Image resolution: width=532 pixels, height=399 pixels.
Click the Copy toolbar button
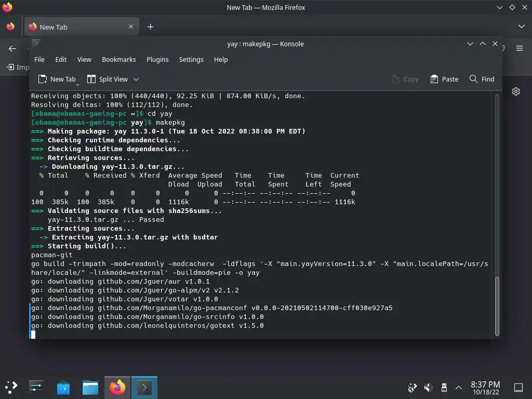coord(405,79)
